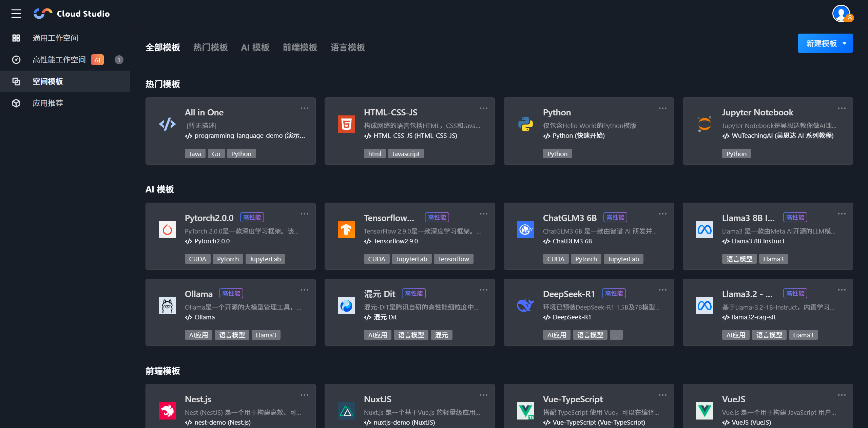Click 'nuxtjs-demo (NuxtJS)' repo text

pyautogui.click(x=404, y=422)
